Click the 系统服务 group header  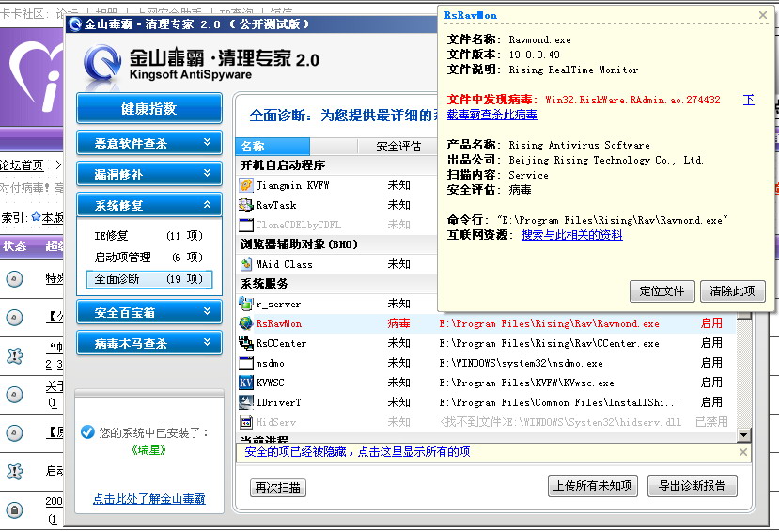pyautogui.click(x=264, y=284)
